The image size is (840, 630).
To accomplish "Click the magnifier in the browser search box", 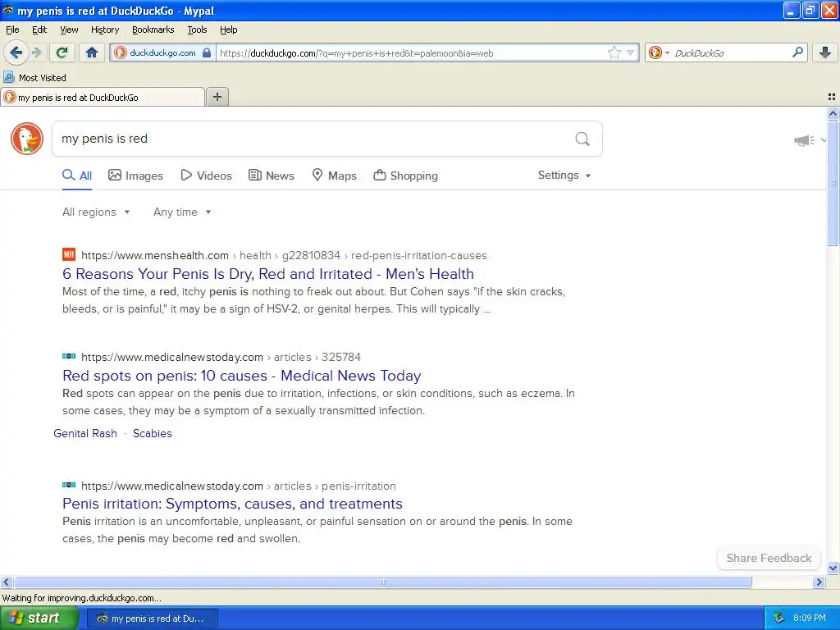I will click(797, 52).
